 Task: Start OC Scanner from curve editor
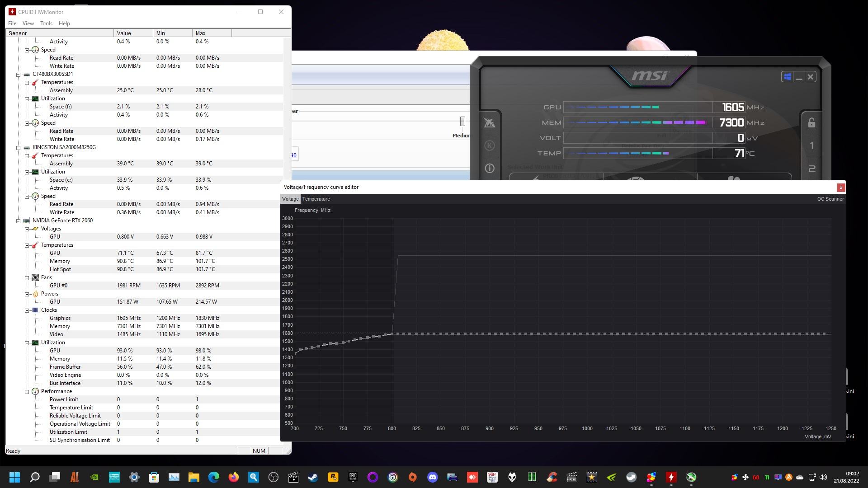(830, 199)
